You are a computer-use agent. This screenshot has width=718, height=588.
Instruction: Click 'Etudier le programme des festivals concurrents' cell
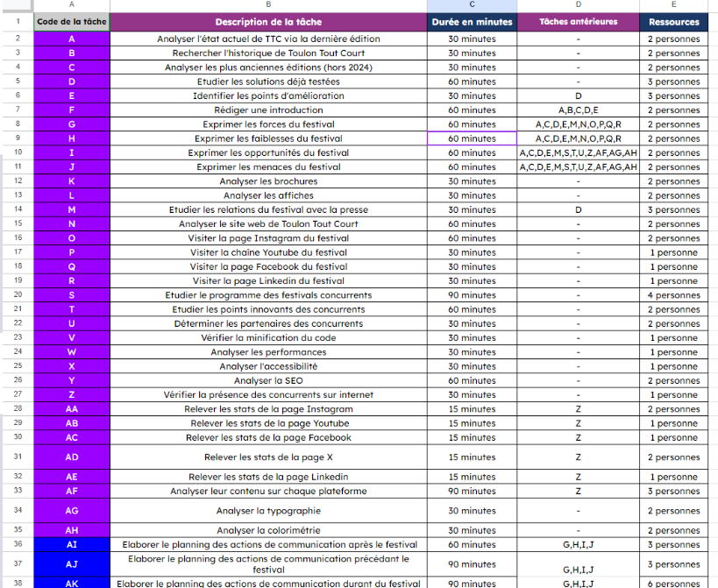point(268,294)
